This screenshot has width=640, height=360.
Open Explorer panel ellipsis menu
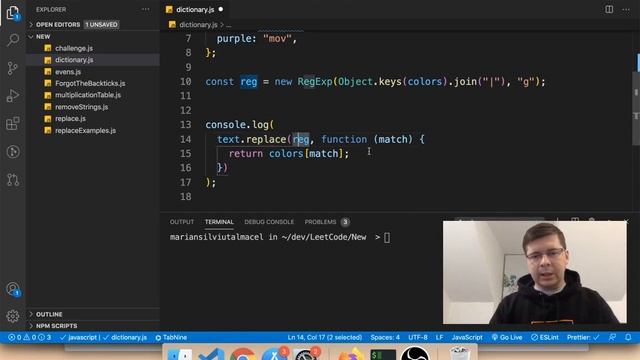click(145, 9)
